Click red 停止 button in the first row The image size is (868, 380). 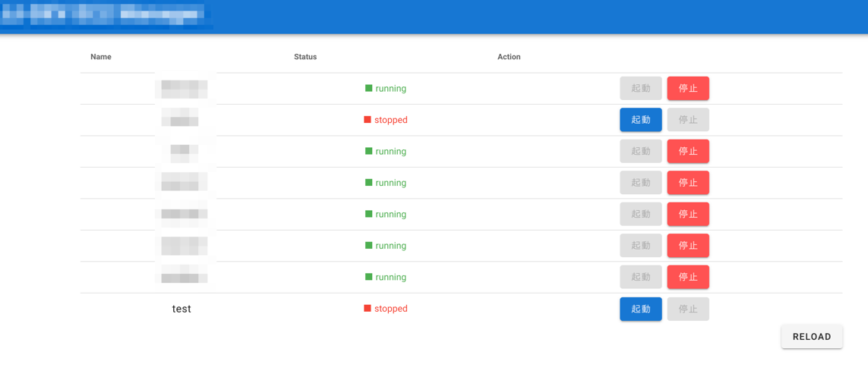687,89
